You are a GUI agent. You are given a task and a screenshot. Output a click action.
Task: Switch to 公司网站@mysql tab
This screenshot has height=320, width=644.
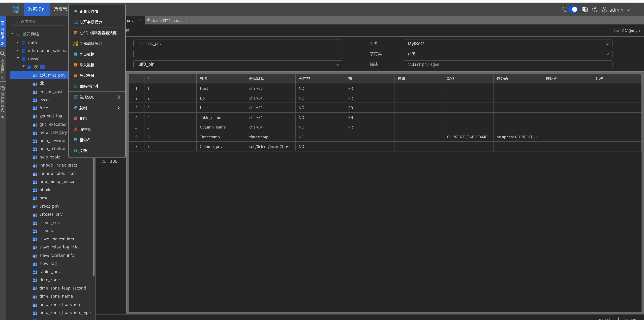pos(166,20)
